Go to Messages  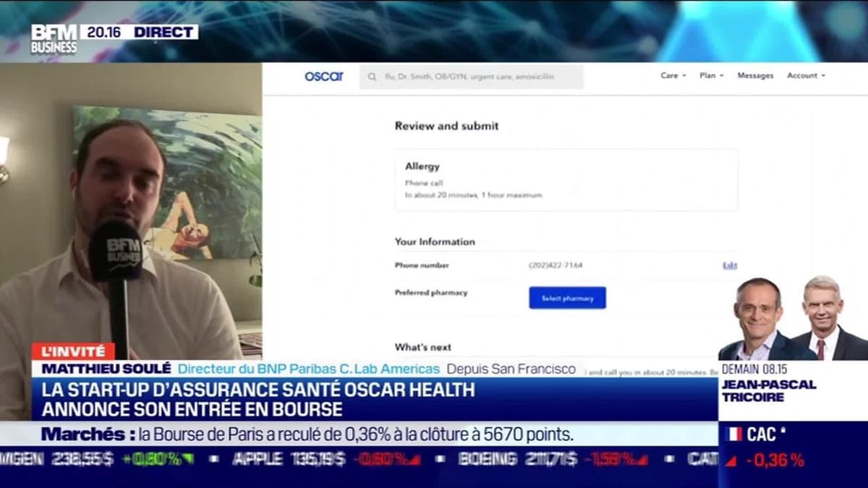[x=755, y=75]
